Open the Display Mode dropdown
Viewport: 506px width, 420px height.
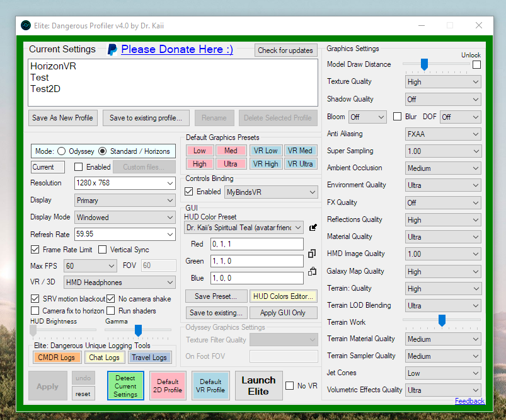click(125, 218)
